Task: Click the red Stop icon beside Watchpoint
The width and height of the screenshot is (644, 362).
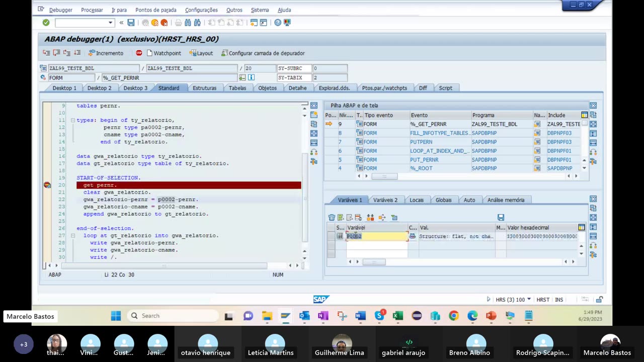Action: tap(139, 53)
